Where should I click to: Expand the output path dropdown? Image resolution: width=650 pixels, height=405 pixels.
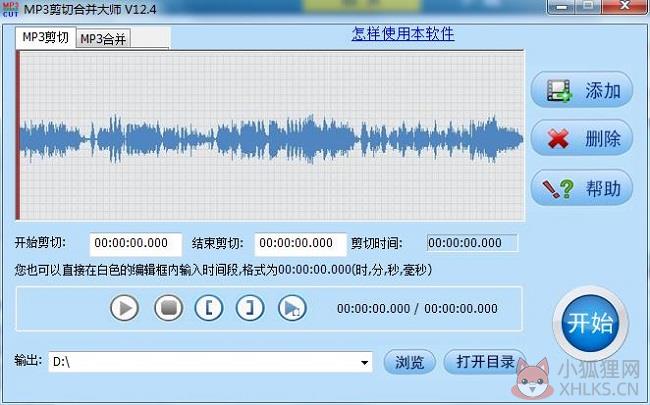(364, 362)
